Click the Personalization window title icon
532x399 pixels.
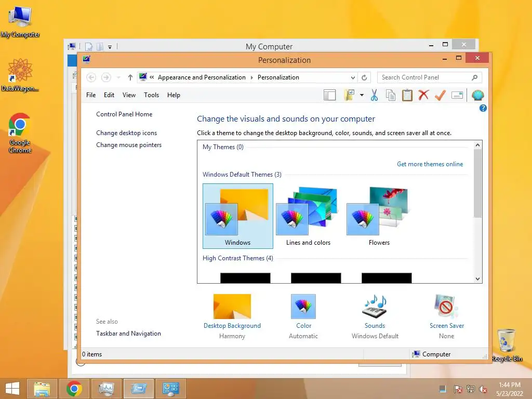tap(86, 60)
